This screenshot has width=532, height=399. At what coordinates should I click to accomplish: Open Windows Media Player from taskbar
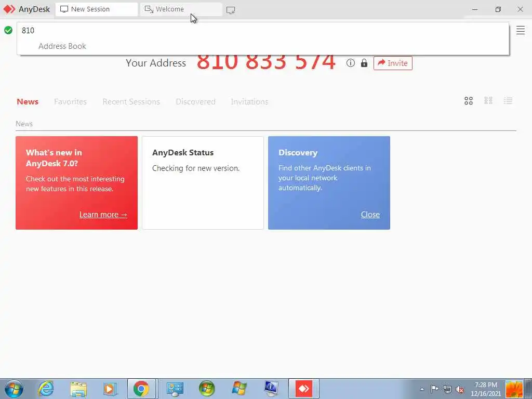tap(110, 389)
